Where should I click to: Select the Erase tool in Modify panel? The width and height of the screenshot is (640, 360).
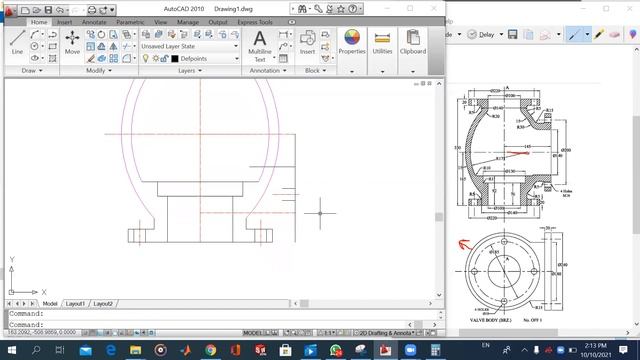91,58
